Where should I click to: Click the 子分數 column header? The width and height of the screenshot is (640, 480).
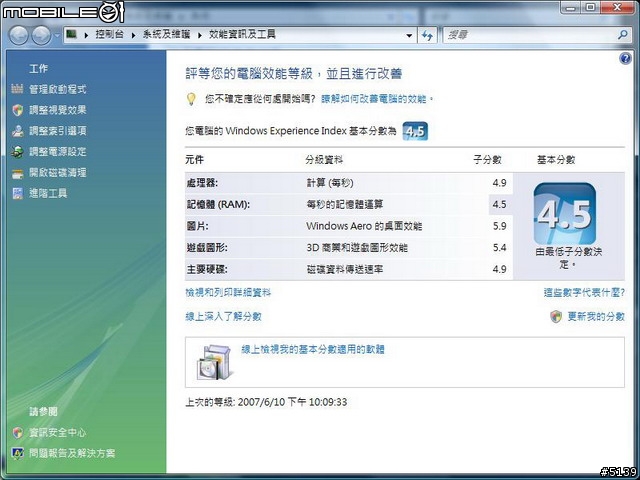point(487,160)
